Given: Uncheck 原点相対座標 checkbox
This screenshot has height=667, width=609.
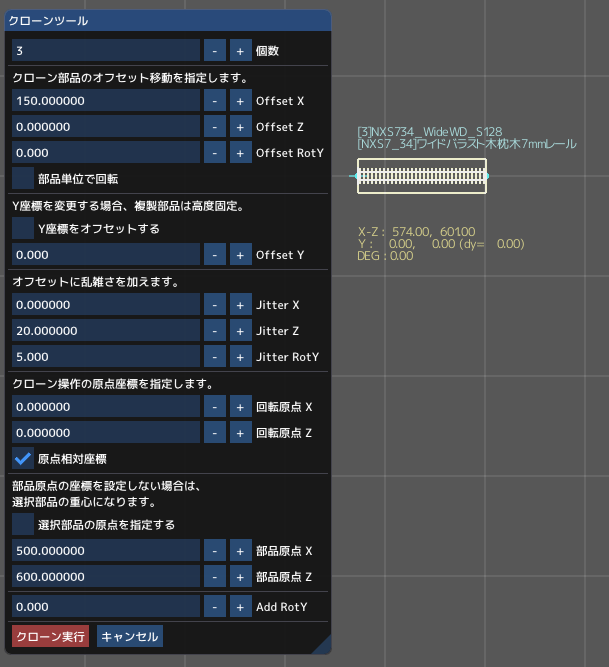Looking at the screenshot, I should coord(23,459).
